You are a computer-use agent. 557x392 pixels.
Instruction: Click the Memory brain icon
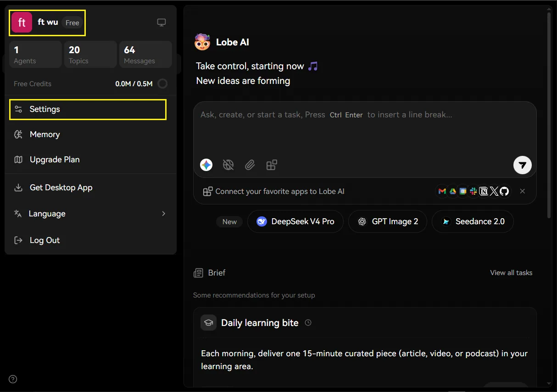pyautogui.click(x=18, y=134)
